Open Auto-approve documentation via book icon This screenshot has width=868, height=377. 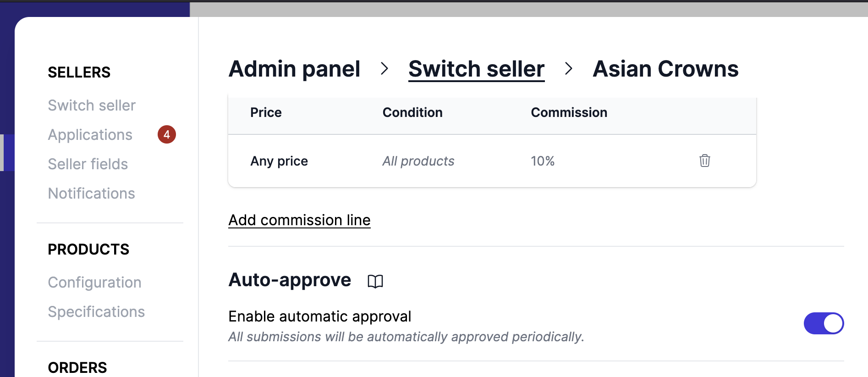pyautogui.click(x=374, y=281)
